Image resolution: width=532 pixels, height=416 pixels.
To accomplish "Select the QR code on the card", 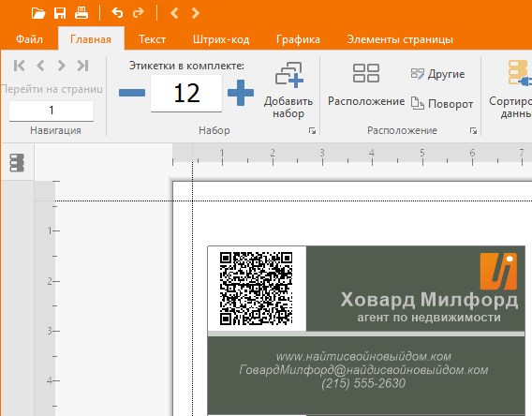I will [x=256, y=288].
